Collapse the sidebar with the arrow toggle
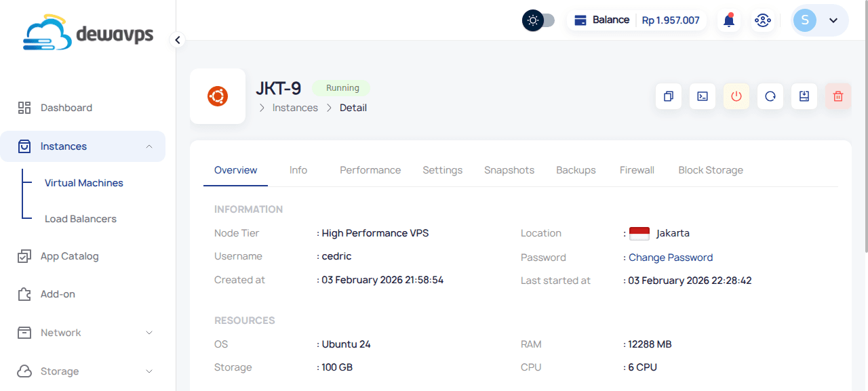 177,40
